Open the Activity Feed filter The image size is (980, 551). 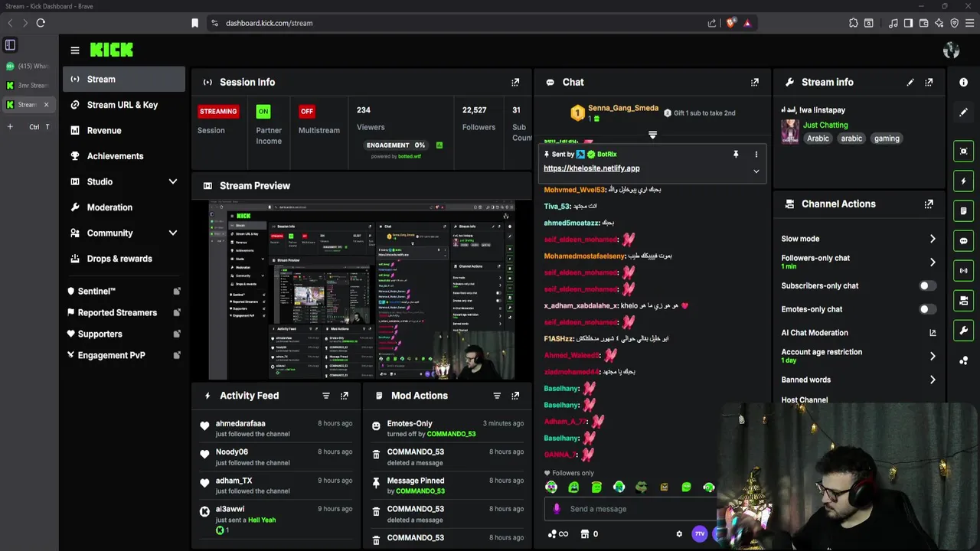pos(326,396)
